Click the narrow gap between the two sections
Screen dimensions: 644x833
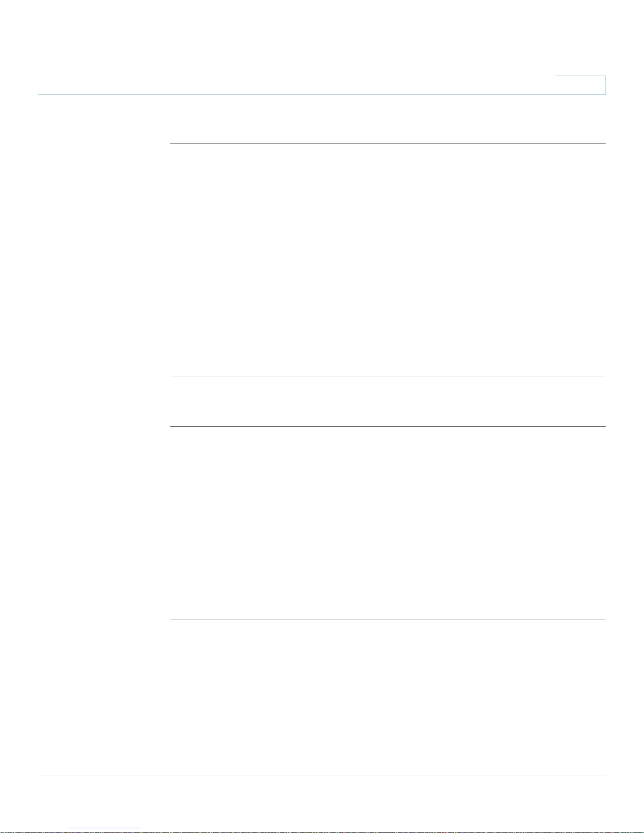388,401
